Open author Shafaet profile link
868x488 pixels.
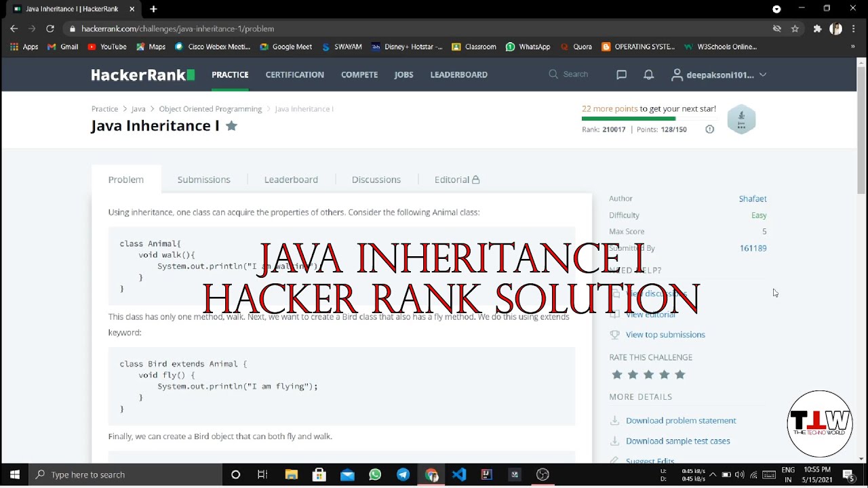753,199
